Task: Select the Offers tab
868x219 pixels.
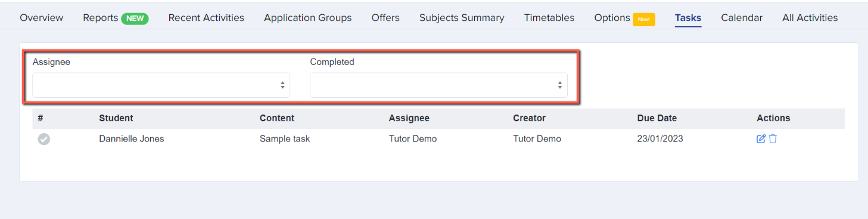Action: (x=385, y=18)
